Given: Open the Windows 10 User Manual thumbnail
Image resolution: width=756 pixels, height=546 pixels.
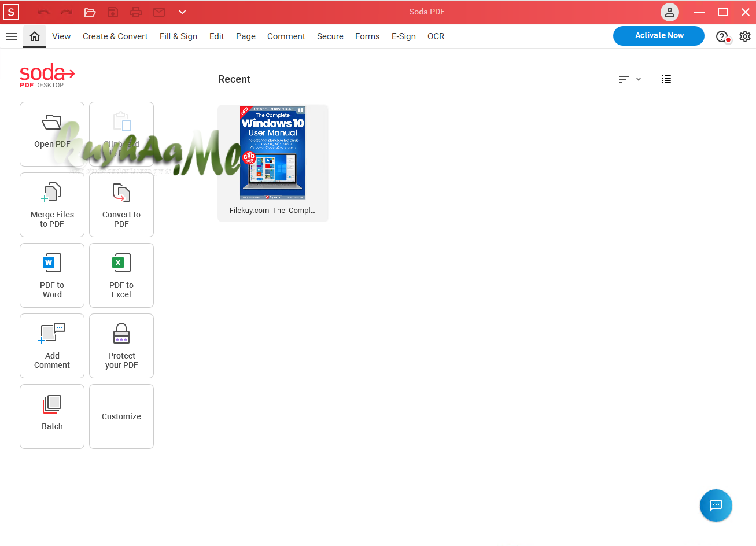Looking at the screenshot, I should point(273,153).
